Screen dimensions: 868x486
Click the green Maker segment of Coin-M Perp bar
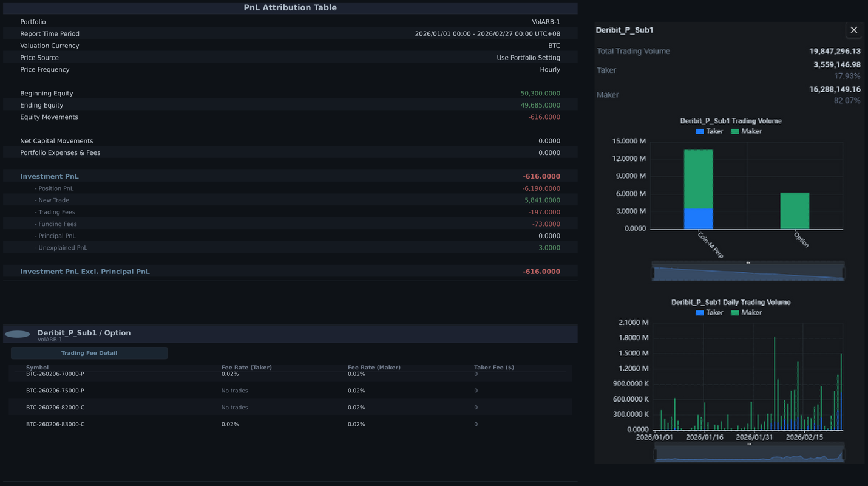coord(698,179)
